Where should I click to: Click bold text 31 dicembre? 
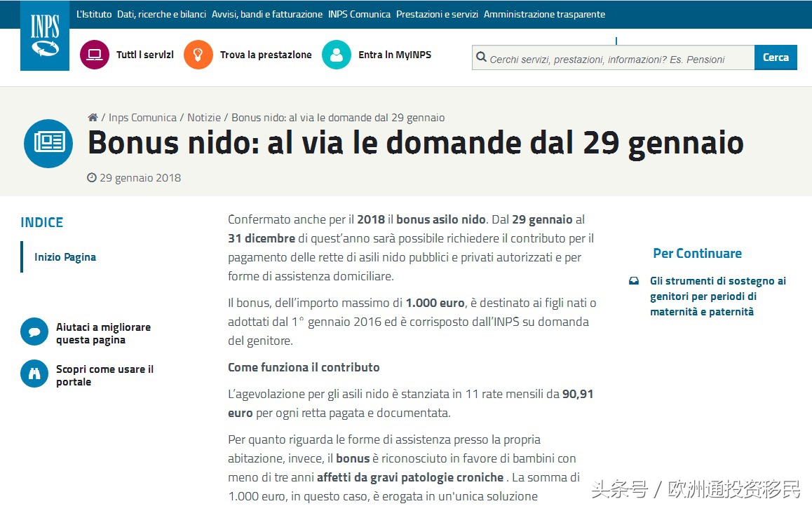[262, 238]
